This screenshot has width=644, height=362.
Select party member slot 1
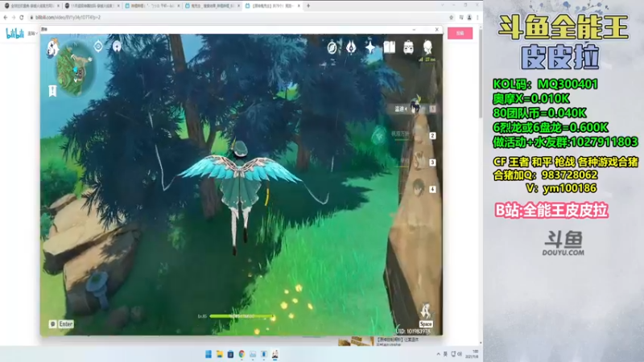coord(415,108)
